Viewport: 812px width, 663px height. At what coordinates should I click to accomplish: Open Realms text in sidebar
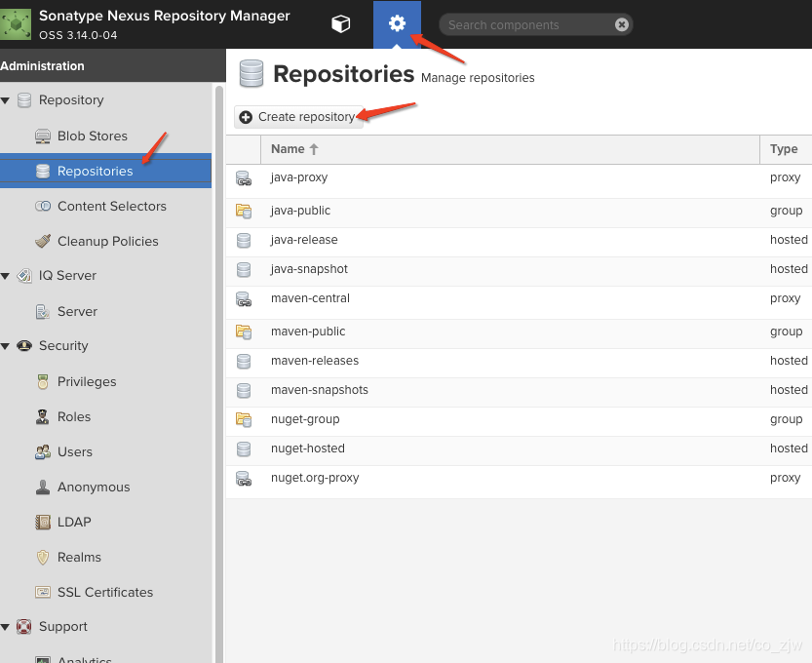point(79,558)
